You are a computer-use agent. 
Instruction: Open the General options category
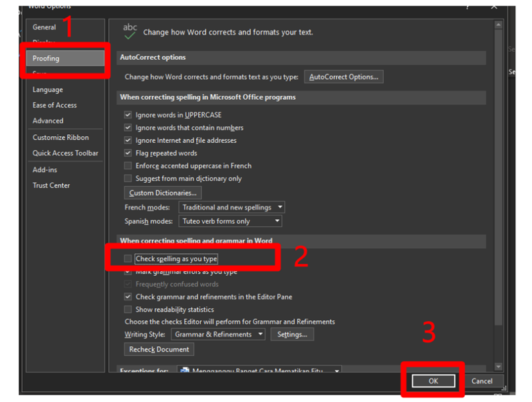(45, 27)
